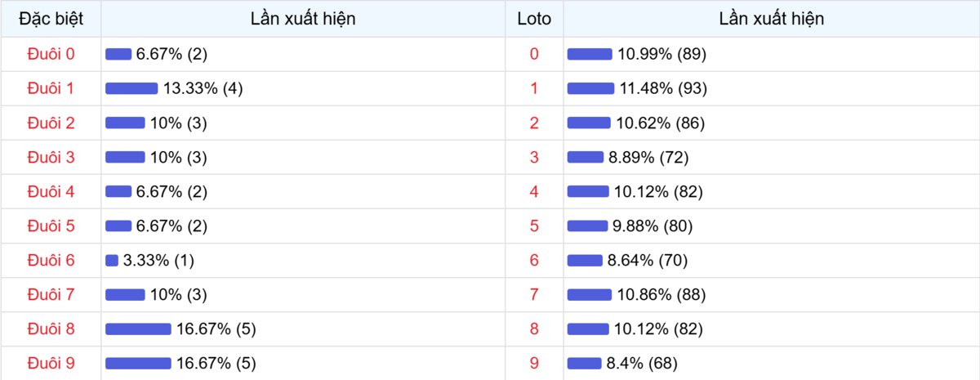Viewport: 980px width, 380px height.
Task: Click the short blue bar for Đuôi 6
Action: (112, 260)
